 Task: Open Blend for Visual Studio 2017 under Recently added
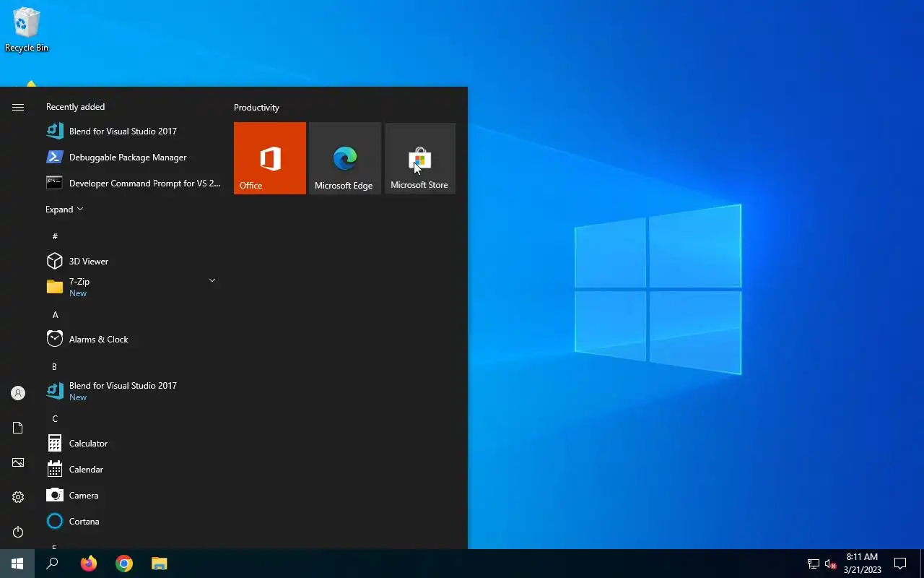(x=133, y=131)
